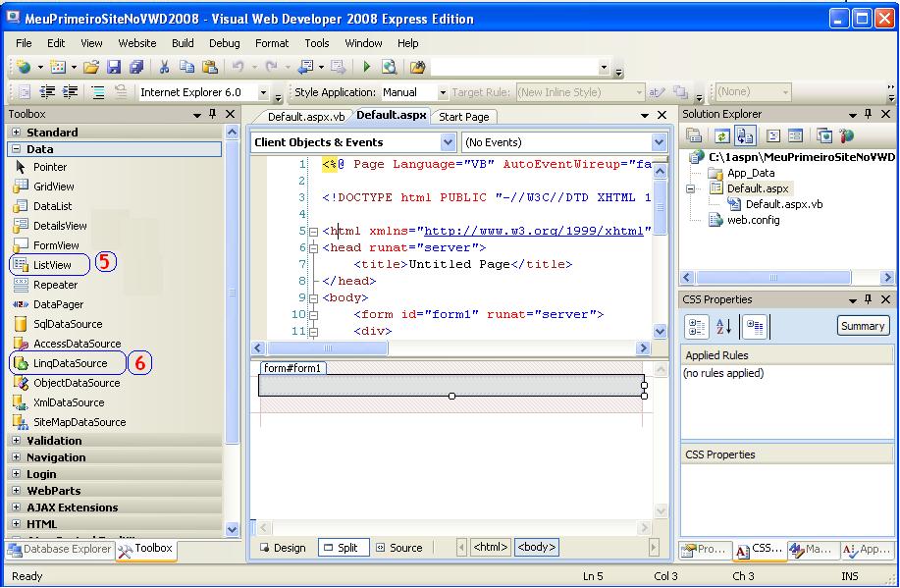Click Solution Explorer horizontal scrollbar thumb
The image size is (900, 588).
click(x=773, y=278)
